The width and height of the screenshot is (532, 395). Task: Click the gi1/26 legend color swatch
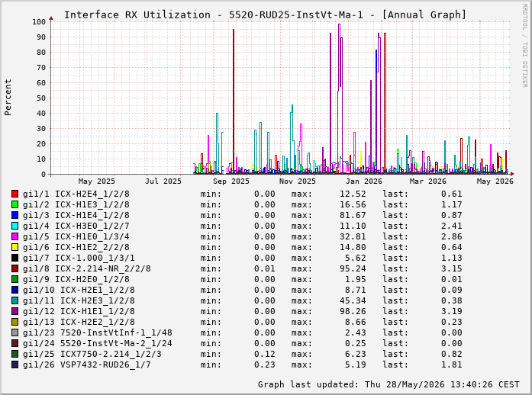15,364
